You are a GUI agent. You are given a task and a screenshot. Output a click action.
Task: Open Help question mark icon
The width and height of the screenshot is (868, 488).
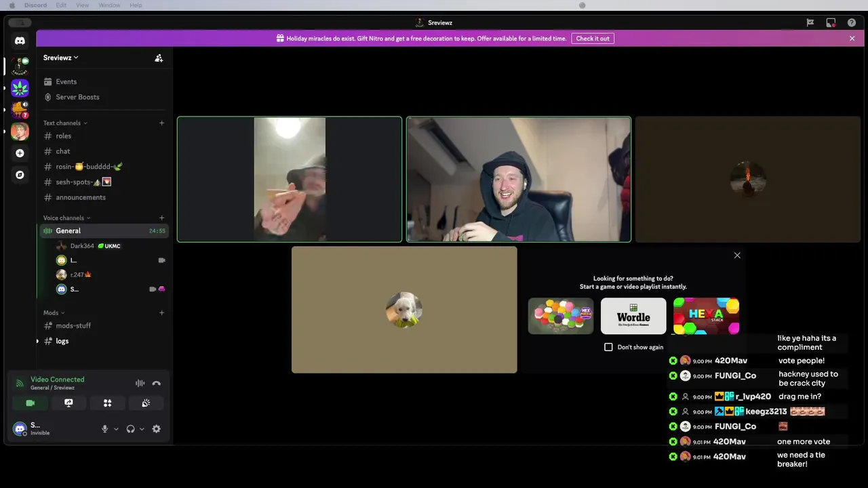852,22
